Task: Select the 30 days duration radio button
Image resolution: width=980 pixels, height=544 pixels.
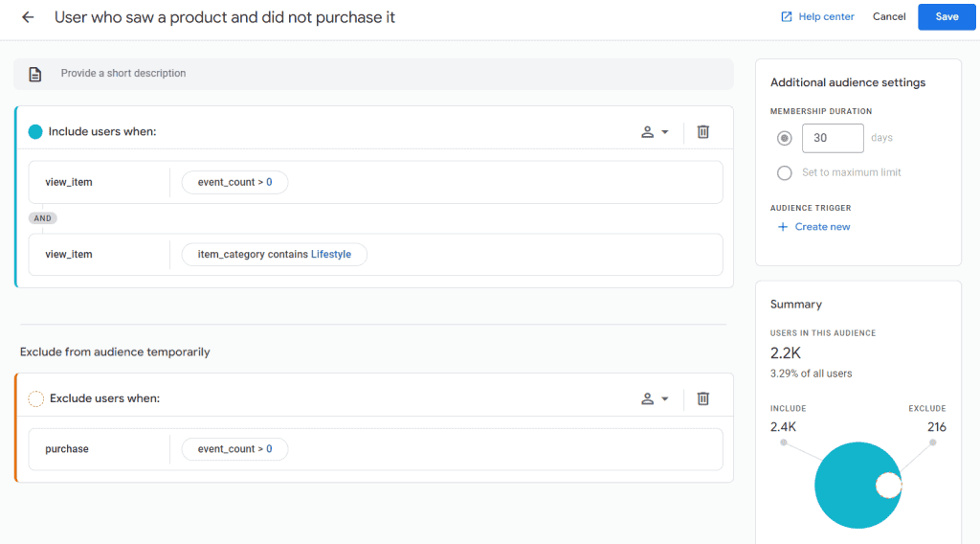Action: pos(785,138)
